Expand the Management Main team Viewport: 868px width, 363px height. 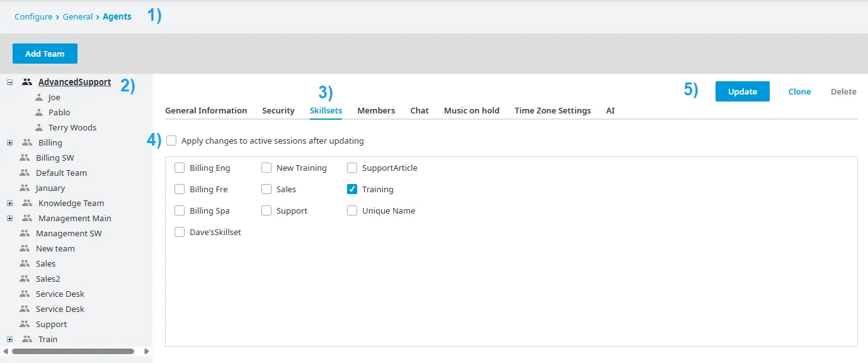pyautogui.click(x=9, y=219)
